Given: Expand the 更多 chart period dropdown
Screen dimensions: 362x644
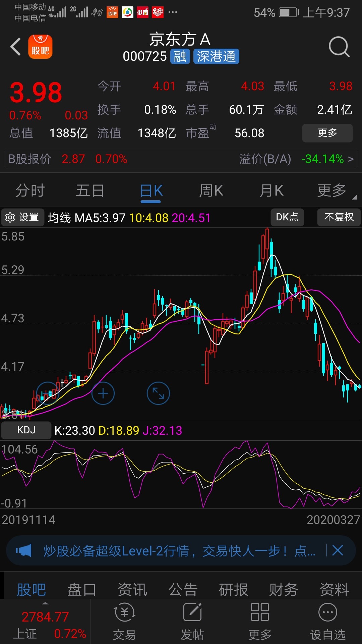Looking at the screenshot, I should coord(336,191).
